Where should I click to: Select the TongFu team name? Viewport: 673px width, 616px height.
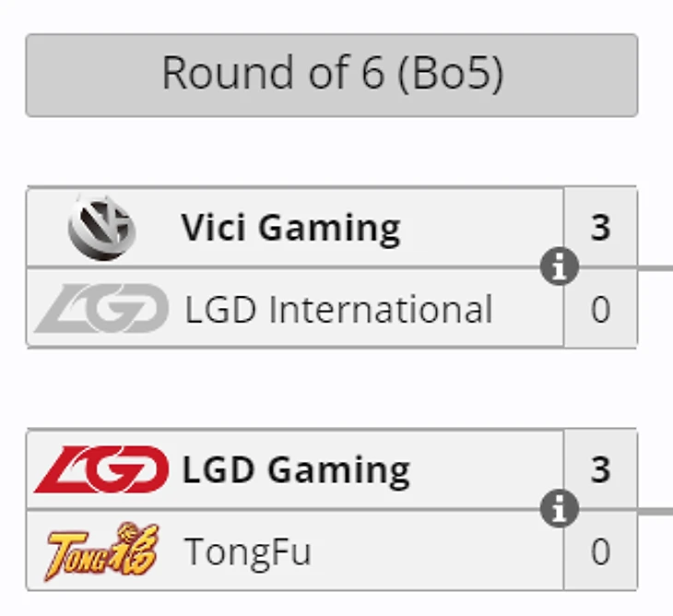coord(248,551)
